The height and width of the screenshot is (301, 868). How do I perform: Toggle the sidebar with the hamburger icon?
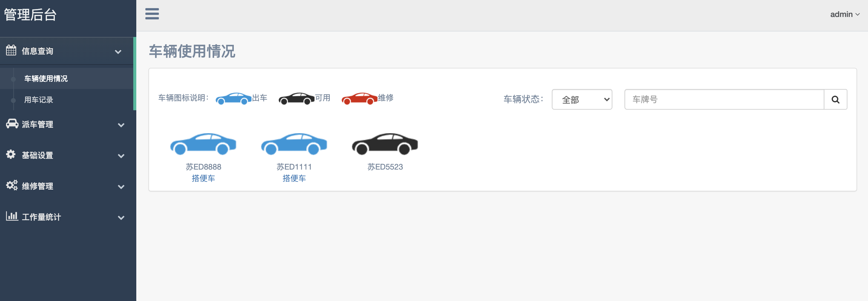[x=152, y=14]
